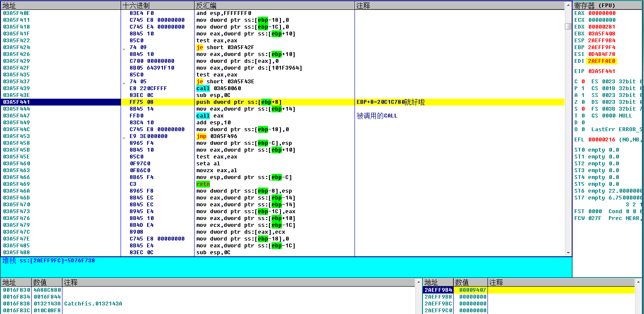644x314 pixels.
Task: Click hex bytes '0F97C0'
Action: 140,164
